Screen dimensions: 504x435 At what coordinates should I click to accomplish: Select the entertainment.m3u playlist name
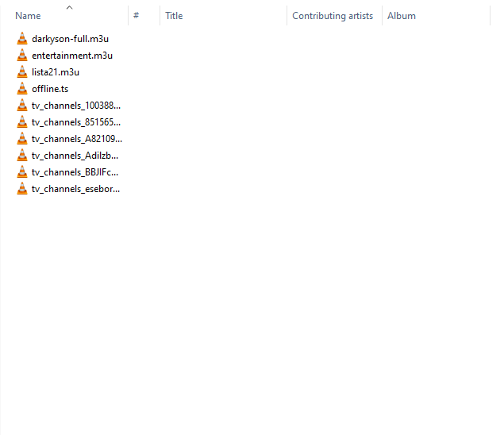pos(71,55)
